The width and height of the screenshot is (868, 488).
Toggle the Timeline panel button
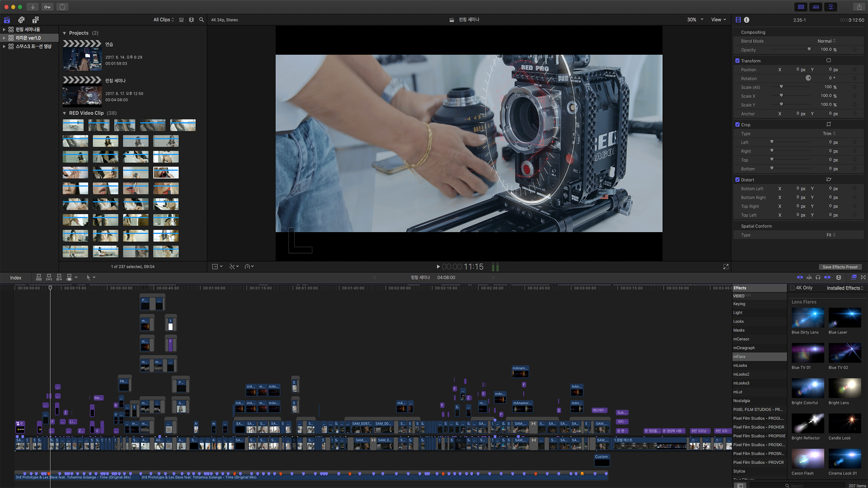816,7
